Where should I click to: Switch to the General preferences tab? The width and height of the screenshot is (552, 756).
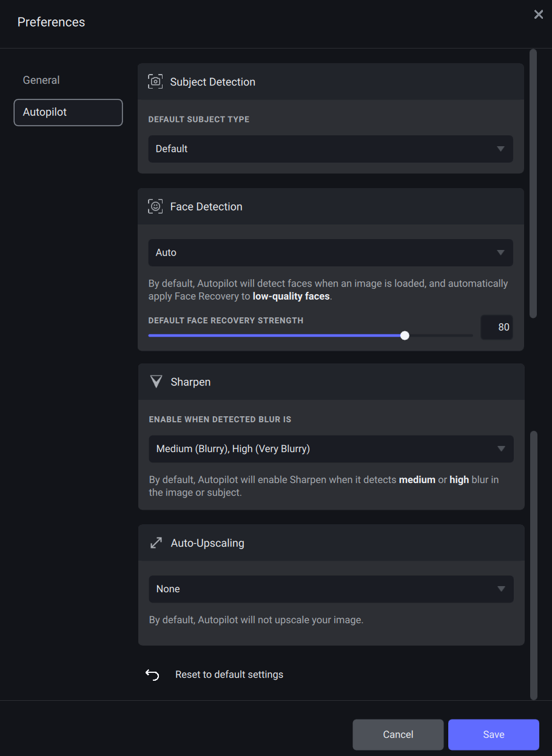tap(41, 80)
